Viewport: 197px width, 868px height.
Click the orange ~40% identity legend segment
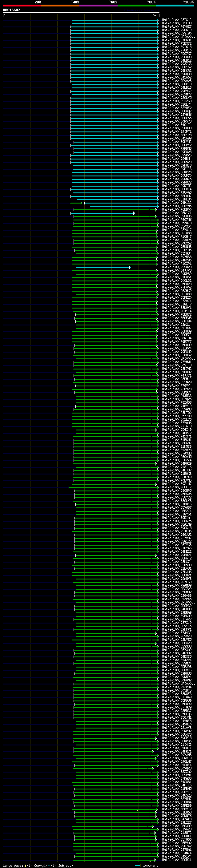click(60, 6)
